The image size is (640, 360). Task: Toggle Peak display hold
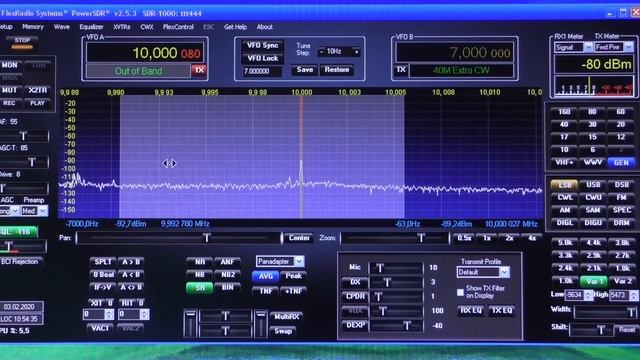293,276
